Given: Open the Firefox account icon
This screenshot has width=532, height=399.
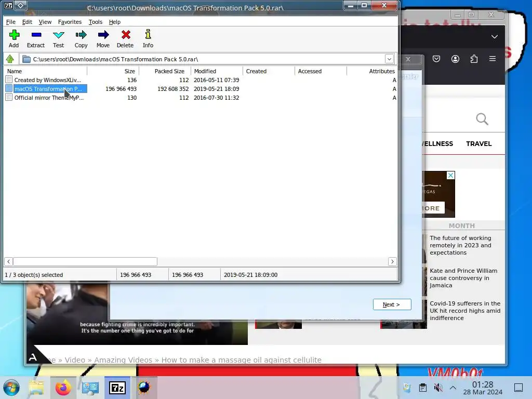Looking at the screenshot, I should (455, 59).
